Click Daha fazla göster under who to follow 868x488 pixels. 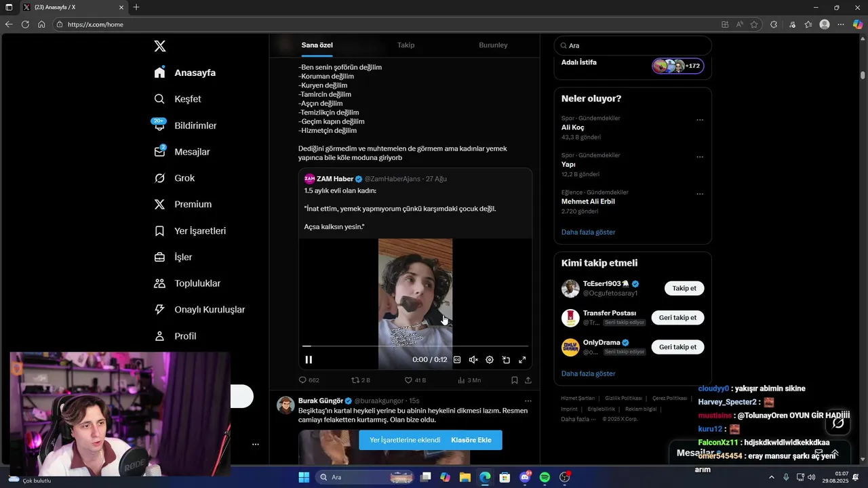click(588, 373)
